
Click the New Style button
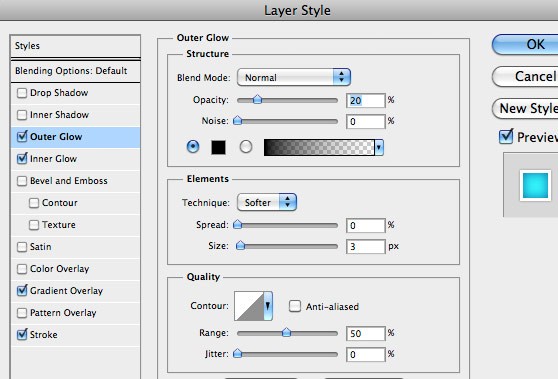click(x=525, y=108)
